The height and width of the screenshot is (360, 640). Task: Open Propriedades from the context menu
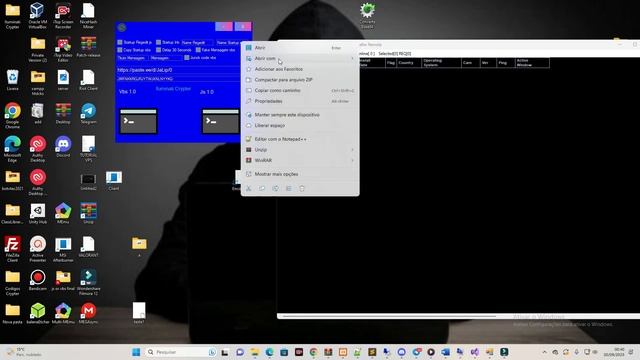[x=300, y=101]
